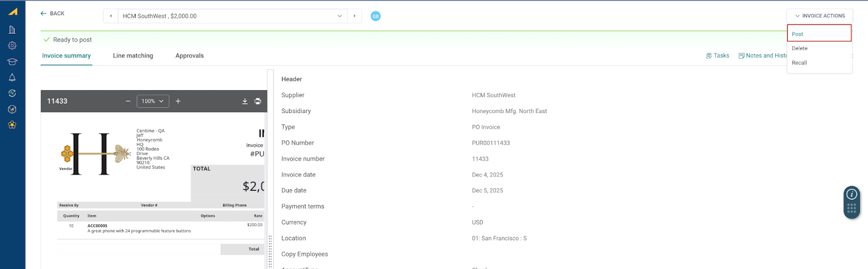
Task: Click the buildings icon in left sidebar
Action: pos(12,30)
